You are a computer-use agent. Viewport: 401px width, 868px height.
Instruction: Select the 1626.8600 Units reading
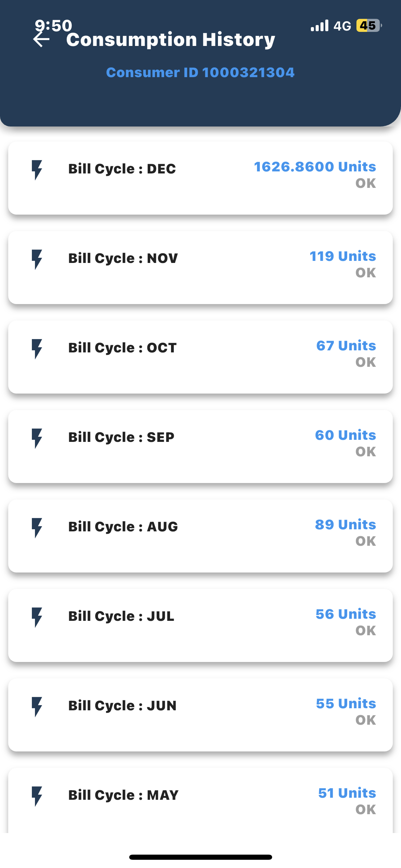315,167
